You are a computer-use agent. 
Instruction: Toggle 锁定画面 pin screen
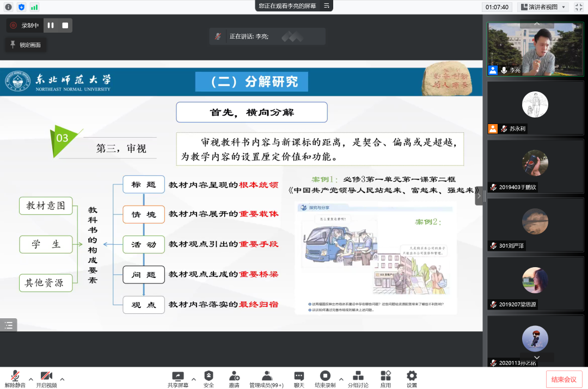25,45
